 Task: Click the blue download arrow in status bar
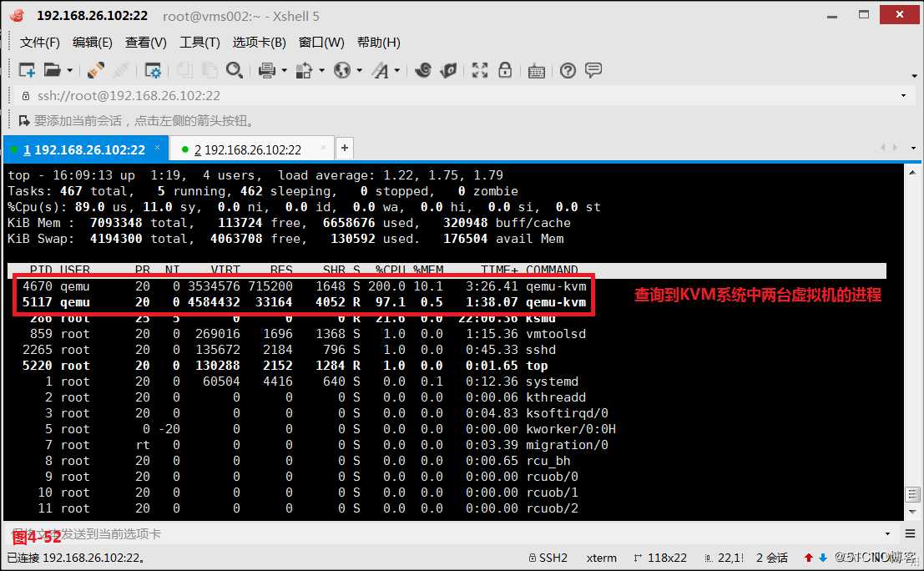[823, 558]
